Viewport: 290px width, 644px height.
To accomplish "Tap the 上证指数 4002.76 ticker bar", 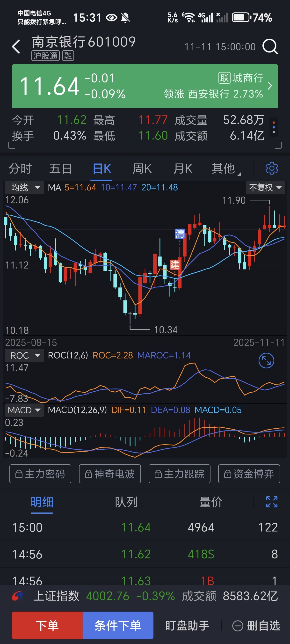I will pyautogui.click(x=145, y=596).
